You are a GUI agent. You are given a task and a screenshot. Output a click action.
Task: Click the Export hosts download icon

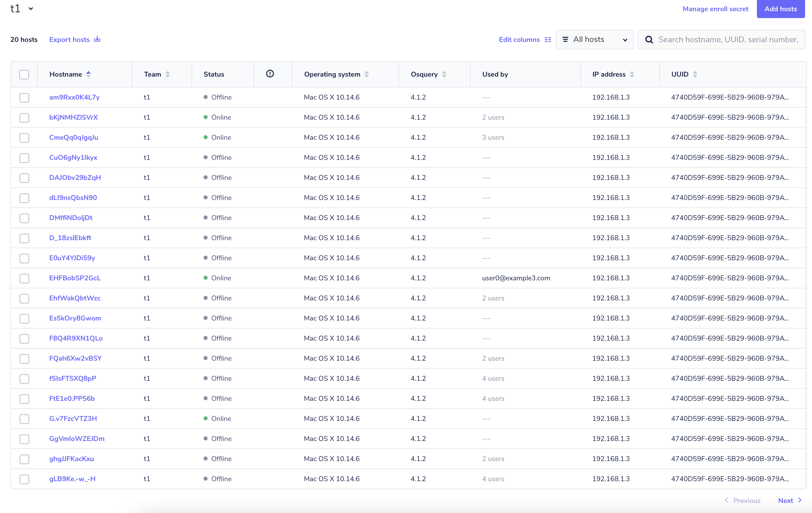click(97, 39)
